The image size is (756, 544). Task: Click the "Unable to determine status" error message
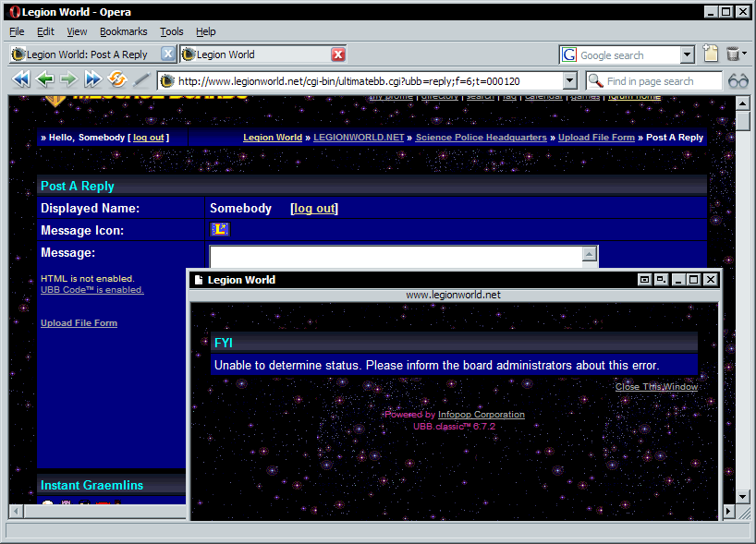(436, 365)
